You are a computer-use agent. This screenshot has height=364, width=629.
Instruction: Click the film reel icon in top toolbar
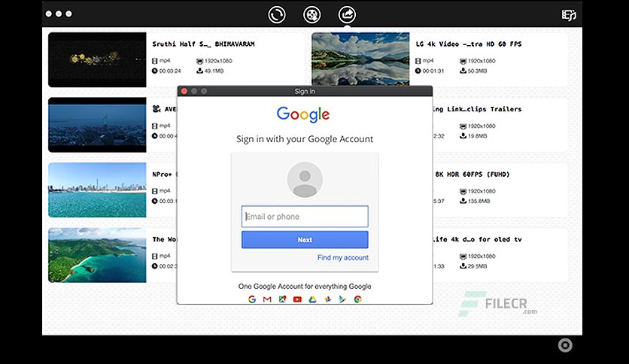point(311,15)
